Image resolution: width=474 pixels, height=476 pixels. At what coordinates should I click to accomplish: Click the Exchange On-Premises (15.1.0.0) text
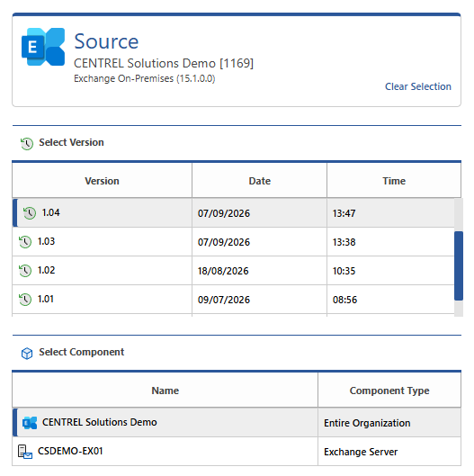click(145, 78)
